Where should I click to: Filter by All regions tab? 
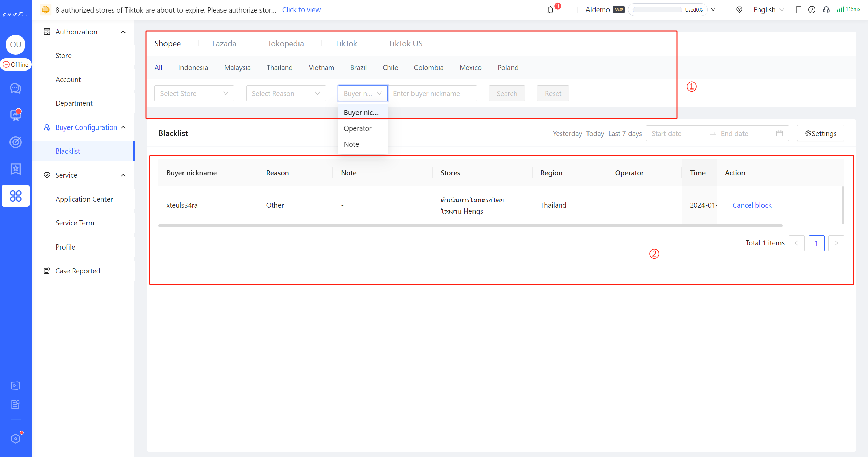[x=158, y=67]
